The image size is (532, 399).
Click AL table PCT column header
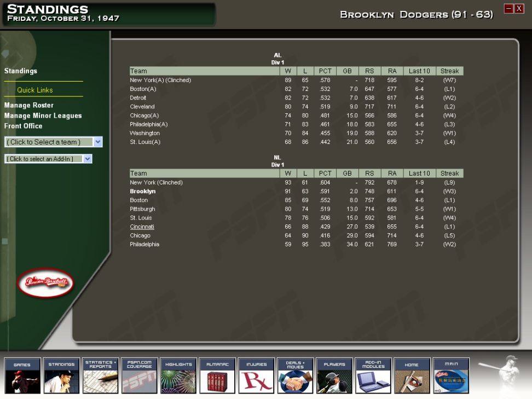(325, 71)
